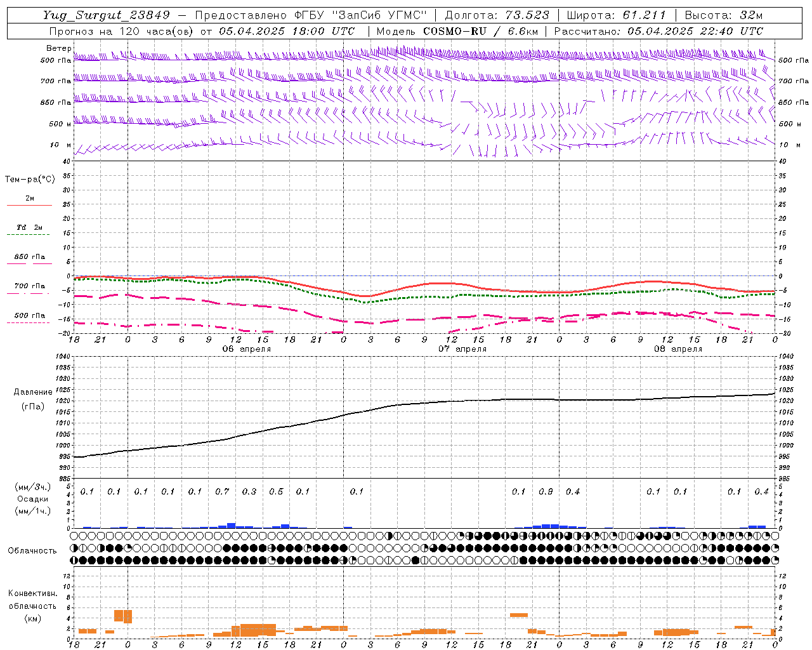Viewport: 812px width, 650px height.
Task: Click the 3-hour precipitation value 0.7
Action: click(222, 492)
